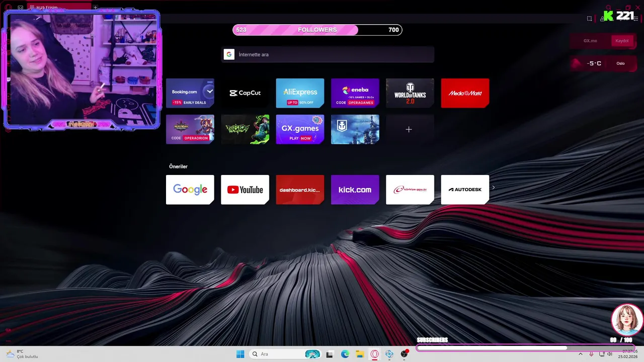
Task: Open the GX Corner gamepad icon
Action: click(20, 8)
